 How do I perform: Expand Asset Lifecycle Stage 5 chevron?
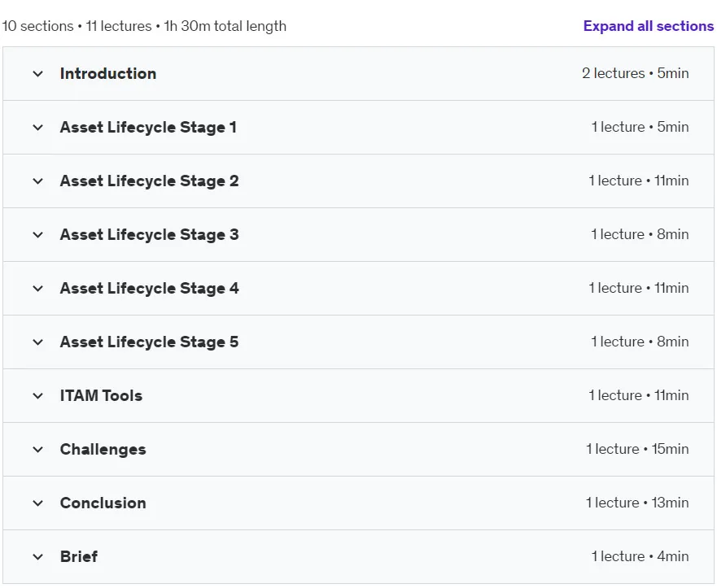(x=38, y=342)
